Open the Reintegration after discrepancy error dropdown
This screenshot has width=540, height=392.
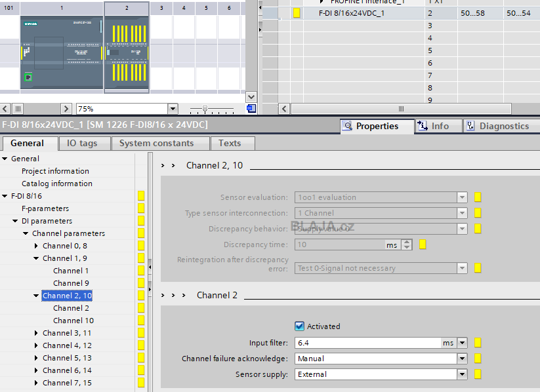point(462,268)
